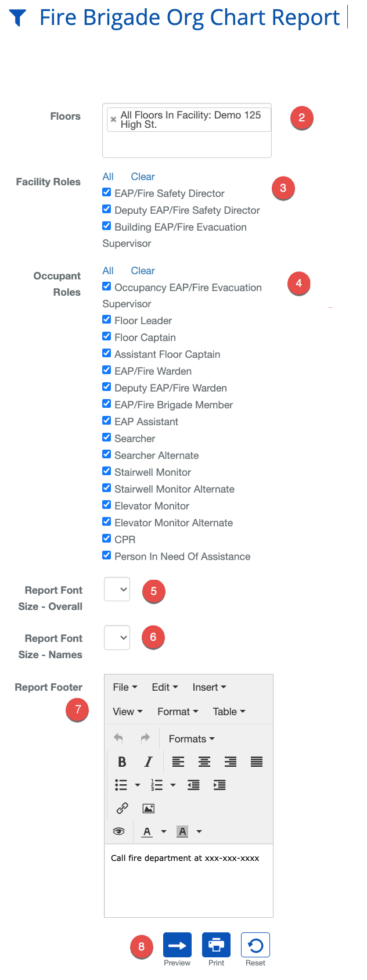Uncheck the Floor Captain checkbox
The image size is (367, 980).
(x=106, y=336)
